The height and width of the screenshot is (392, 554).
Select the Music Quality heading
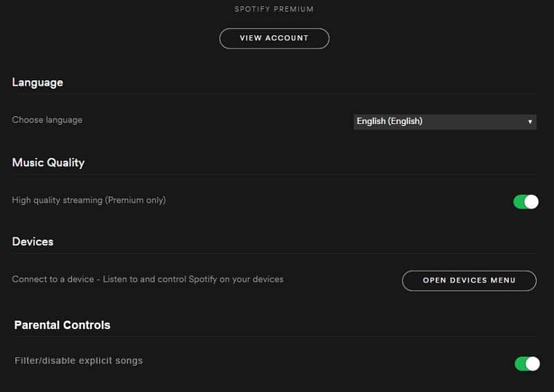(x=48, y=163)
